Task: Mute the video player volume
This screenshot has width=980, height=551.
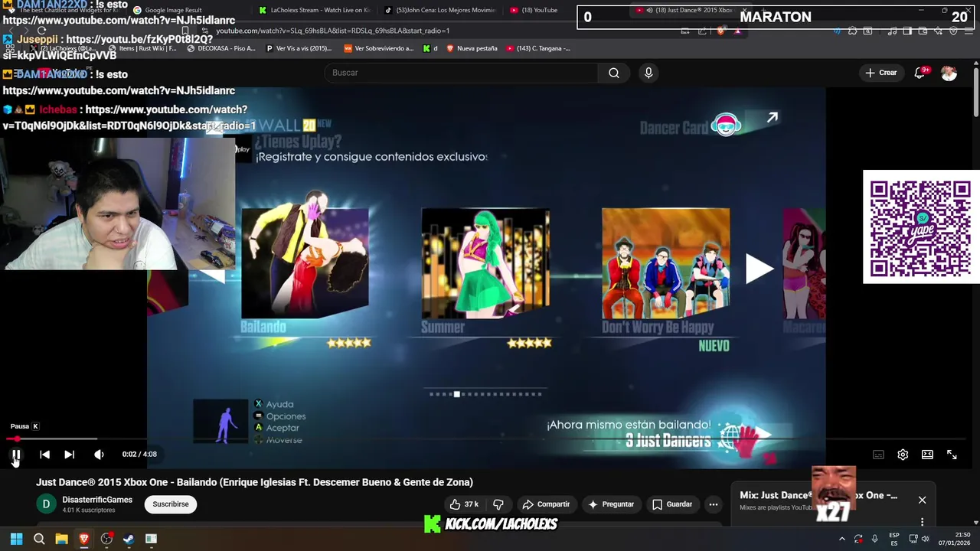Action: (99, 455)
